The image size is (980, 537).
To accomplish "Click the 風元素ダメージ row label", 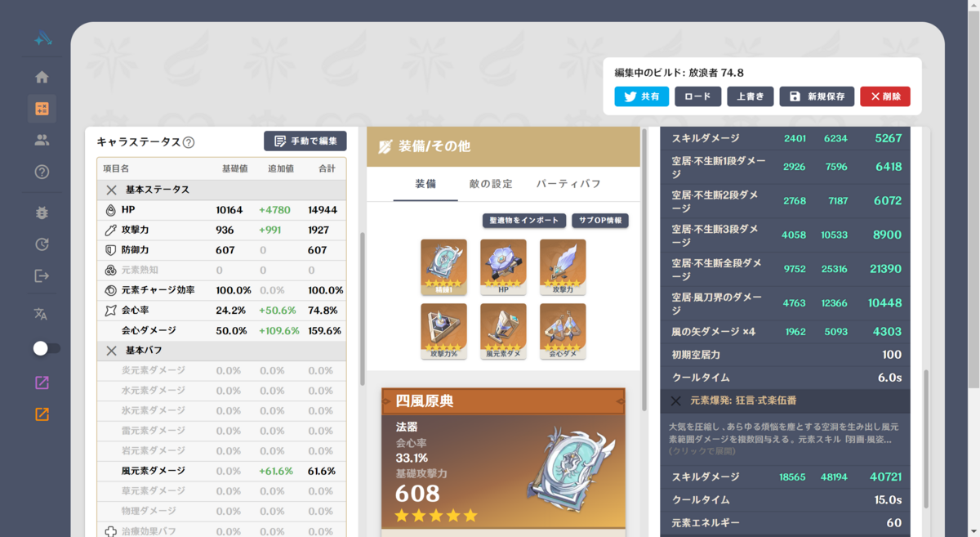I will pyautogui.click(x=154, y=472).
